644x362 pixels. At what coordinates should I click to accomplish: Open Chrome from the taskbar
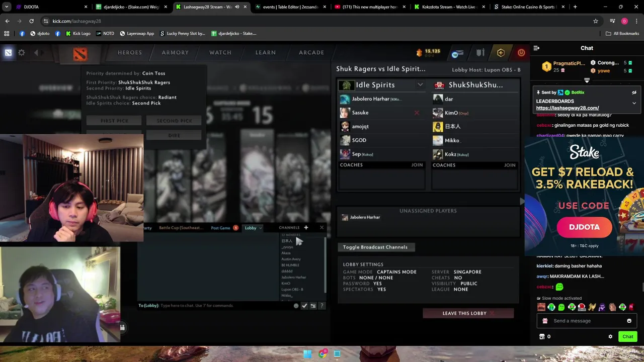tap(323, 354)
